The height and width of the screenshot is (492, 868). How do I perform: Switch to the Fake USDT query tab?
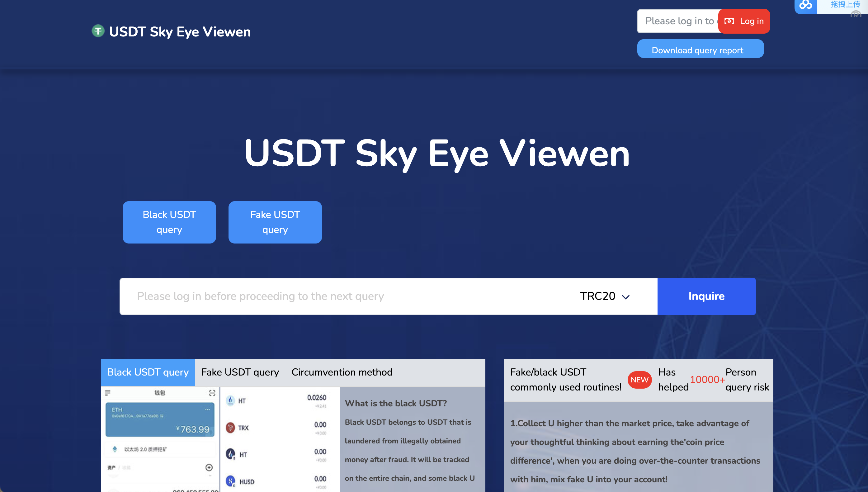click(240, 372)
